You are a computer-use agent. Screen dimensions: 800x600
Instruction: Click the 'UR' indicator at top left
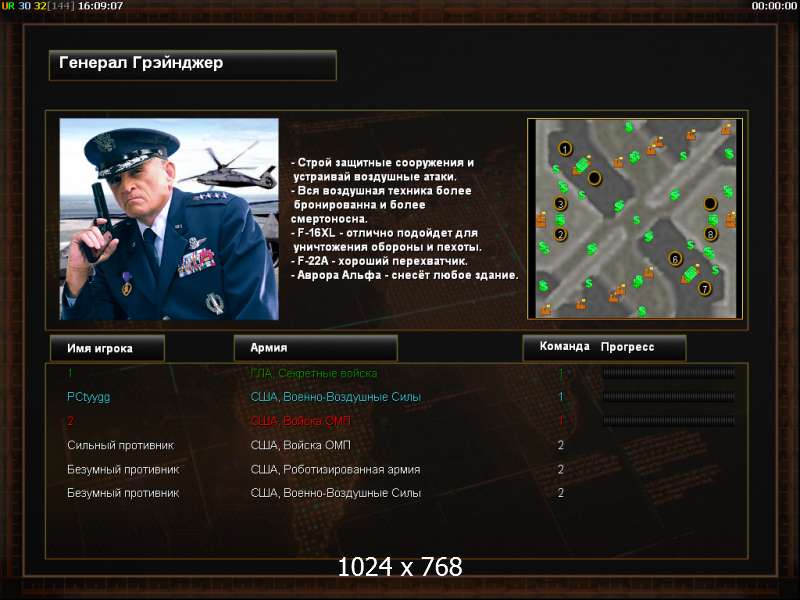tap(8, 6)
